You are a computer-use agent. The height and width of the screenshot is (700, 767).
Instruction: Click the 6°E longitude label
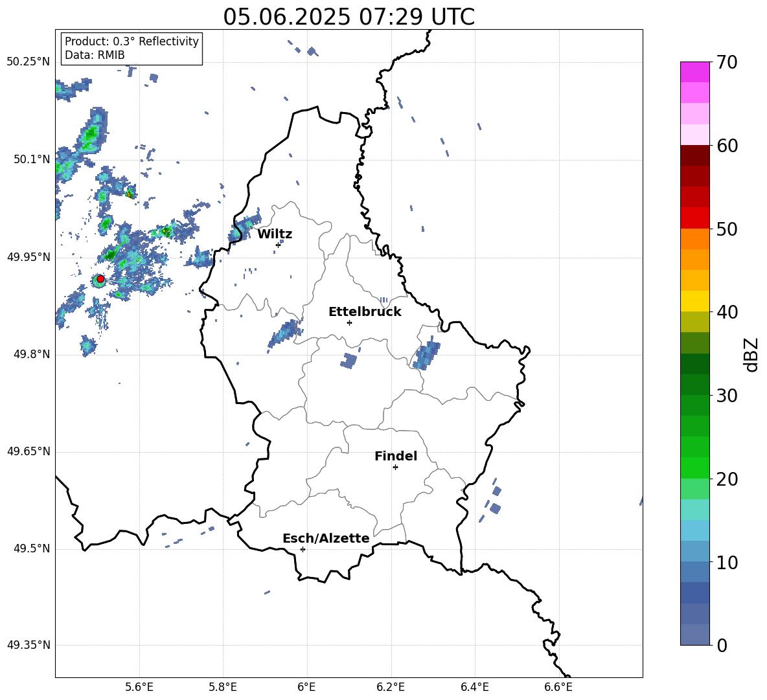click(306, 687)
